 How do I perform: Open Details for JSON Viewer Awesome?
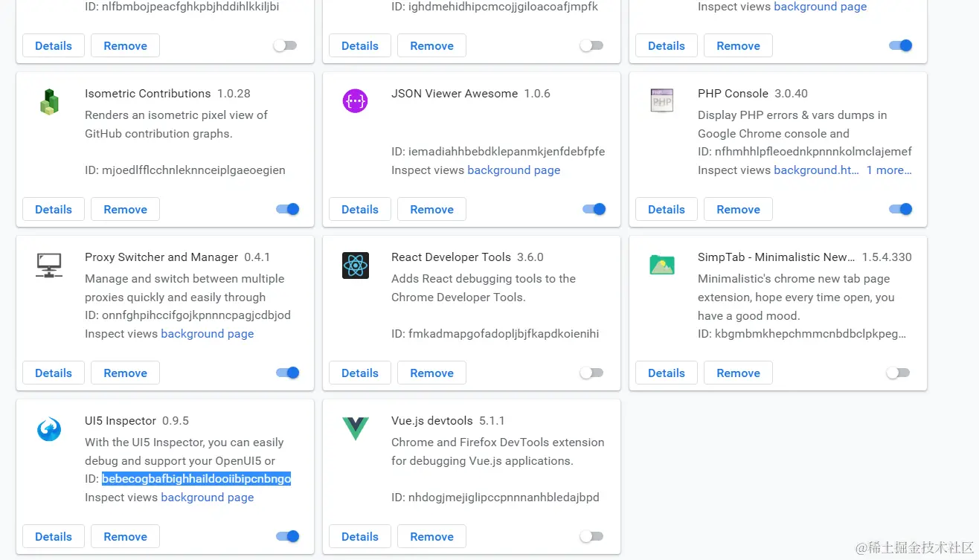360,209
